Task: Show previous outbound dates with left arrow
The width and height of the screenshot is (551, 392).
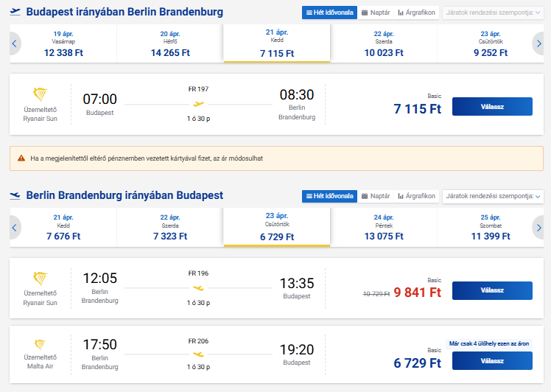Action: coord(13,43)
